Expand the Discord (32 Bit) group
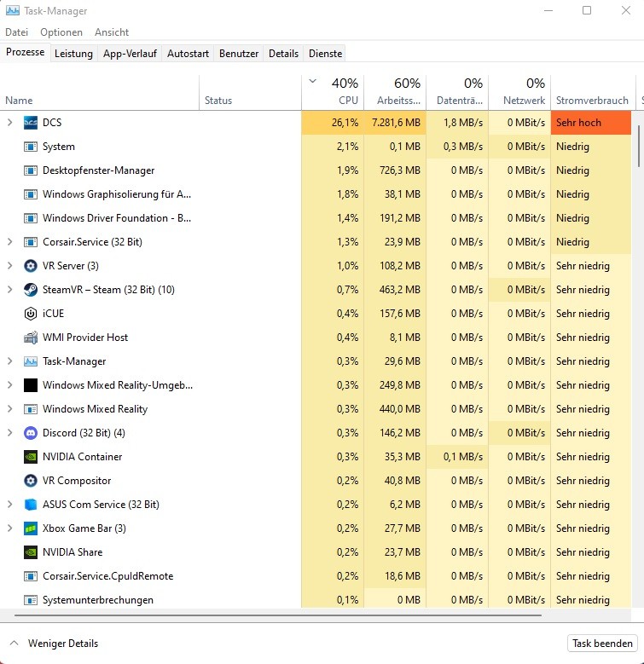Viewport: 644px width, 664px height. (x=9, y=433)
